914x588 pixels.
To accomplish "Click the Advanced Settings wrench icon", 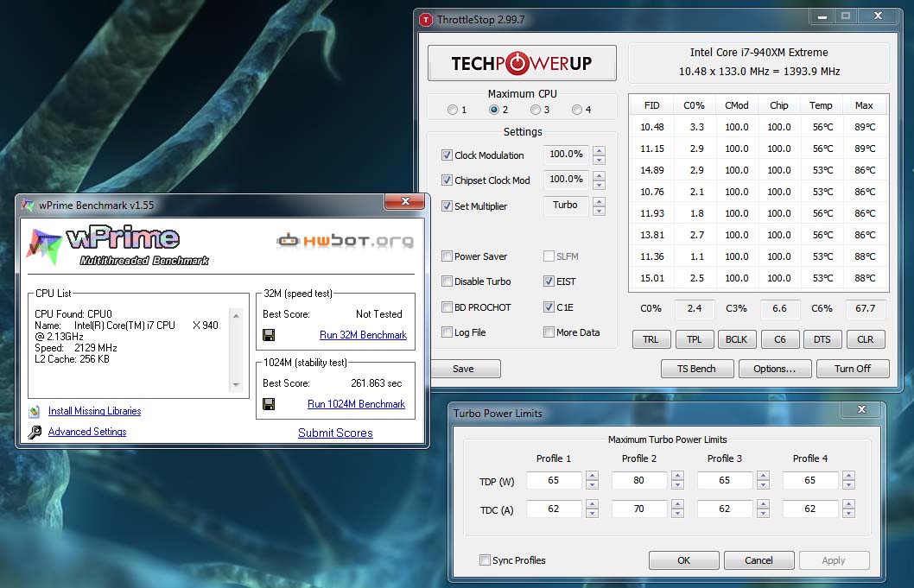I will (x=35, y=432).
